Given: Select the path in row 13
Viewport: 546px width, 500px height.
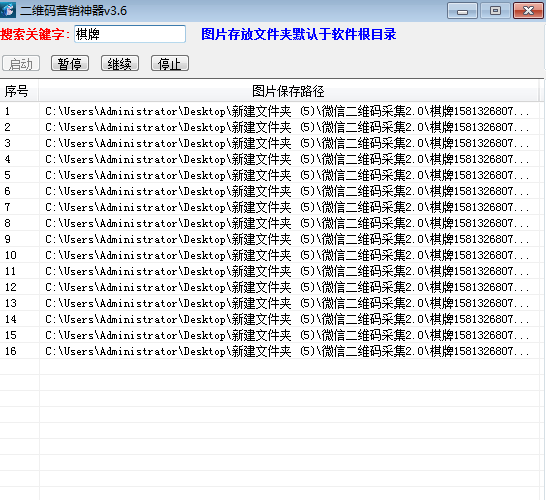Looking at the screenshot, I should point(287,303).
